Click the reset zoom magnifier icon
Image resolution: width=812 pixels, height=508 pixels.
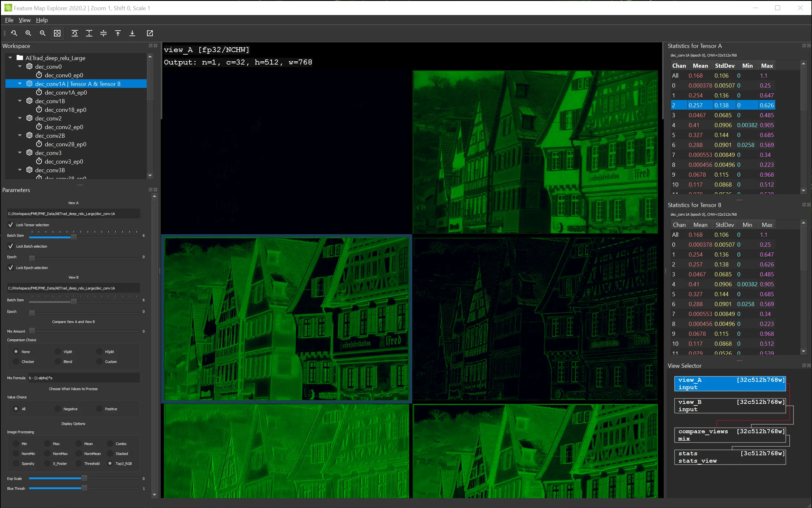pyautogui.click(x=14, y=33)
